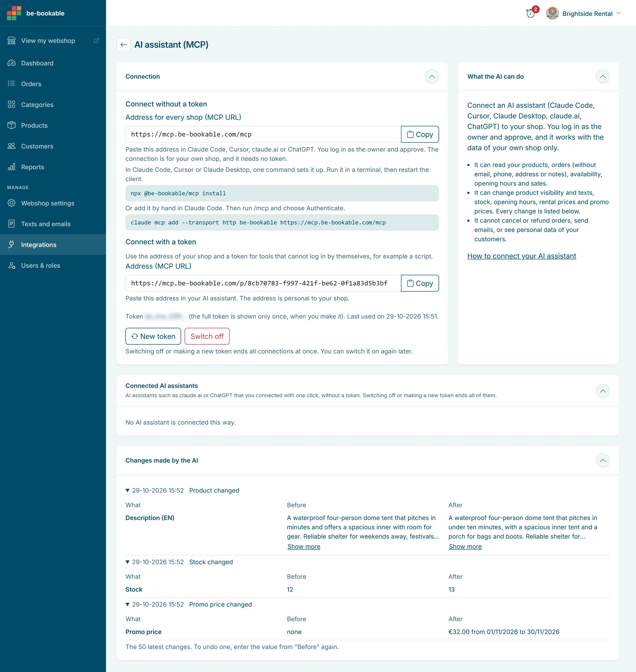Click the €32.00 promo price After value
The height and width of the screenshot is (672, 636).
[x=504, y=632]
